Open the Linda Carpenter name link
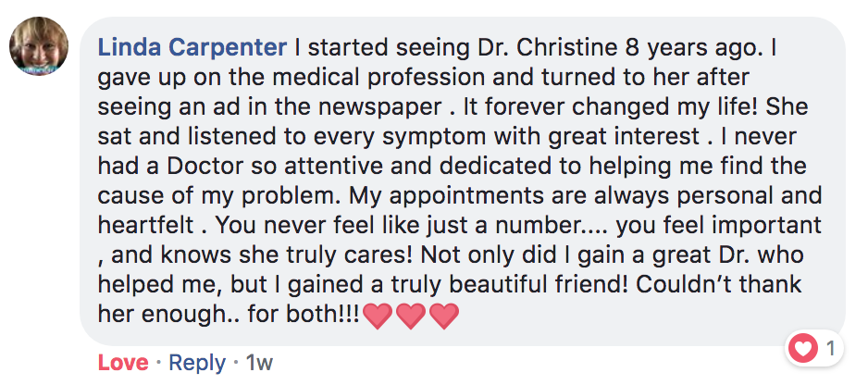 click(x=192, y=45)
